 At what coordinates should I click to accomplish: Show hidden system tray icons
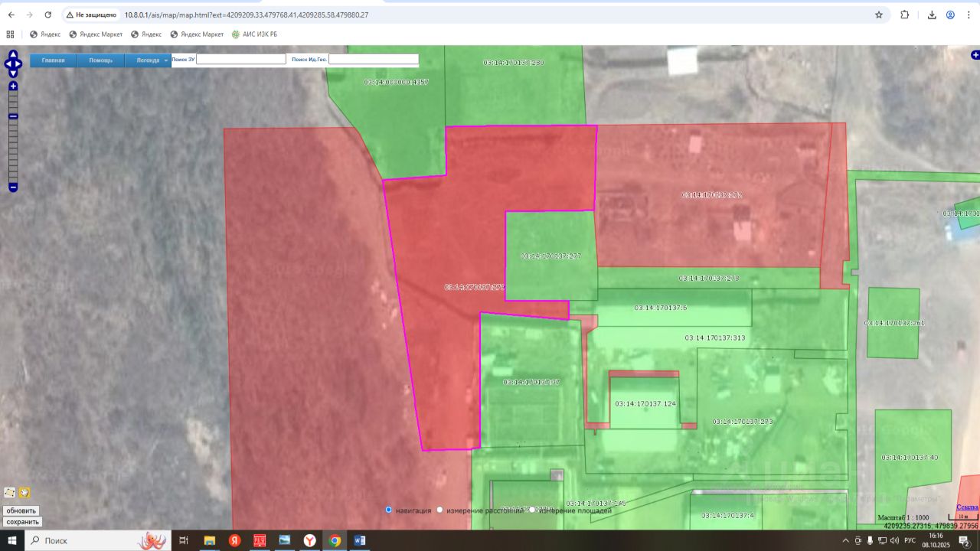(x=845, y=540)
